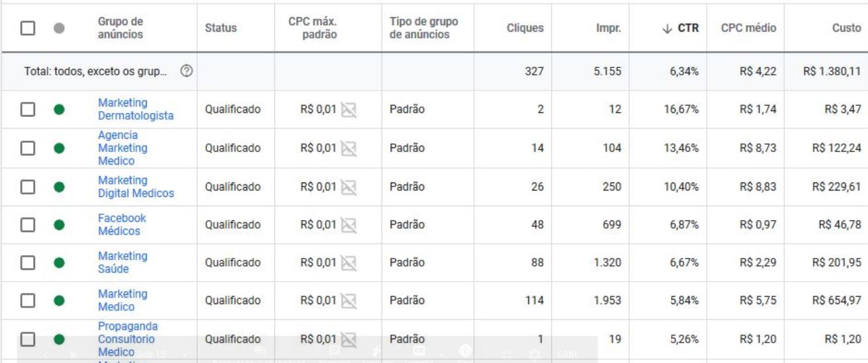Click the green status dot for Marketing Dermatologista
This screenshot has width=868, height=363.
pyautogui.click(x=59, y=110)
